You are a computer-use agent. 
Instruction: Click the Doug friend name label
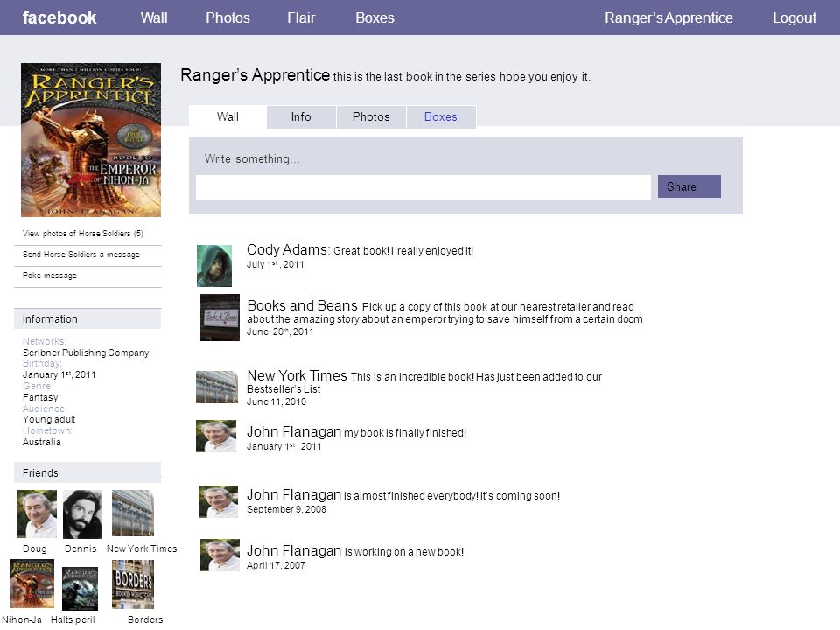tap(35, 549)
